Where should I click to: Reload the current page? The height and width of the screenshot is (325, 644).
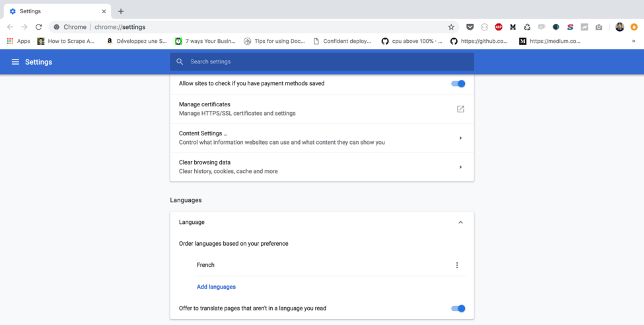(39, 27)
